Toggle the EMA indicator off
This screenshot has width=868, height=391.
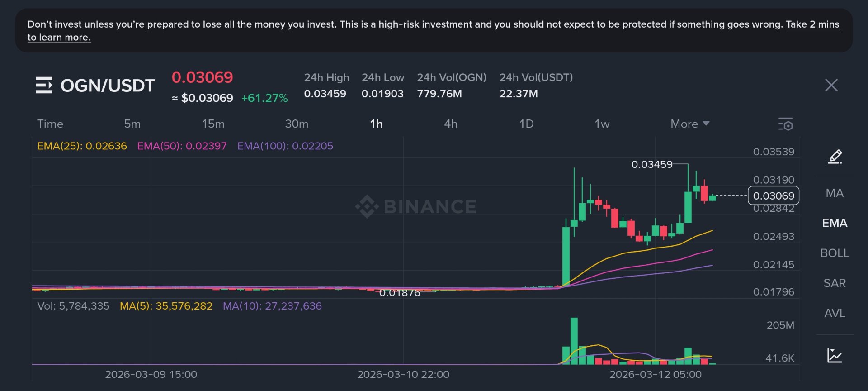(x=834, y=223)
